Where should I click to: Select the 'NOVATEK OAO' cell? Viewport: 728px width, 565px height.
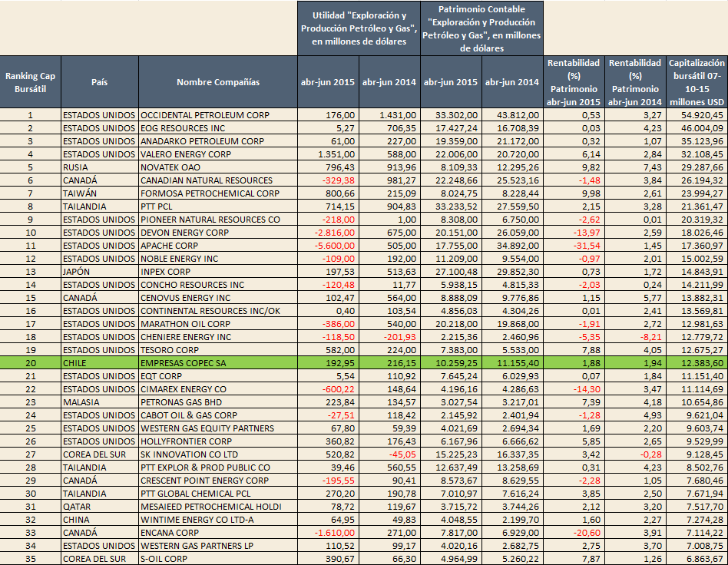[218, 167]
